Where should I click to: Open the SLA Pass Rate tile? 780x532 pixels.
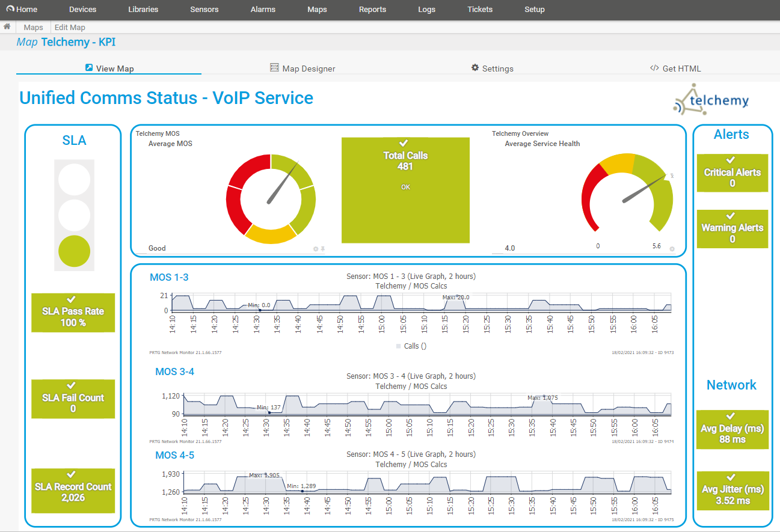point(73,313)
